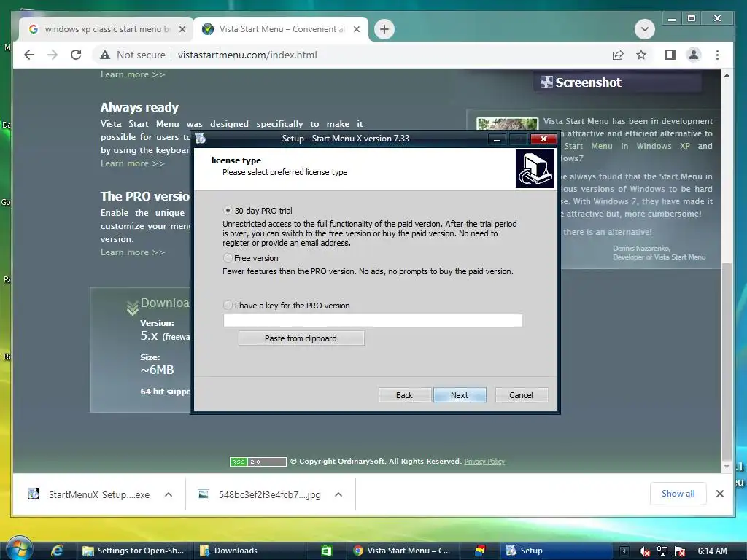Launch Internet Explorer from the taskbar
Screen dimensions: 747x560
pos(57,551)
